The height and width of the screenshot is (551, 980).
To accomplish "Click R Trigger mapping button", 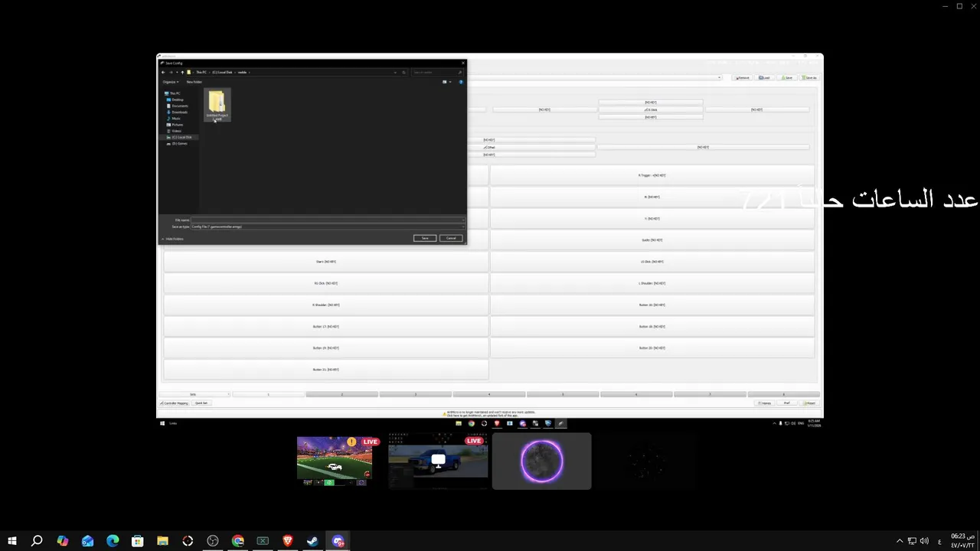I will (x=652, y=175).
